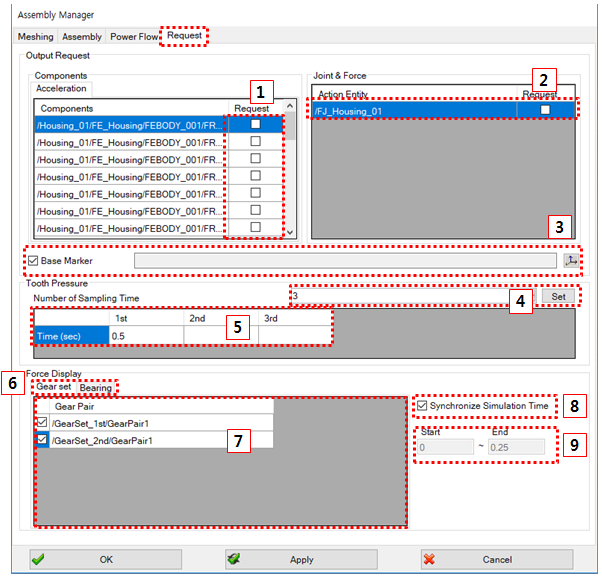Select the Request tab
The height and width of the screenshot is (580, 602).
(184, 35)
